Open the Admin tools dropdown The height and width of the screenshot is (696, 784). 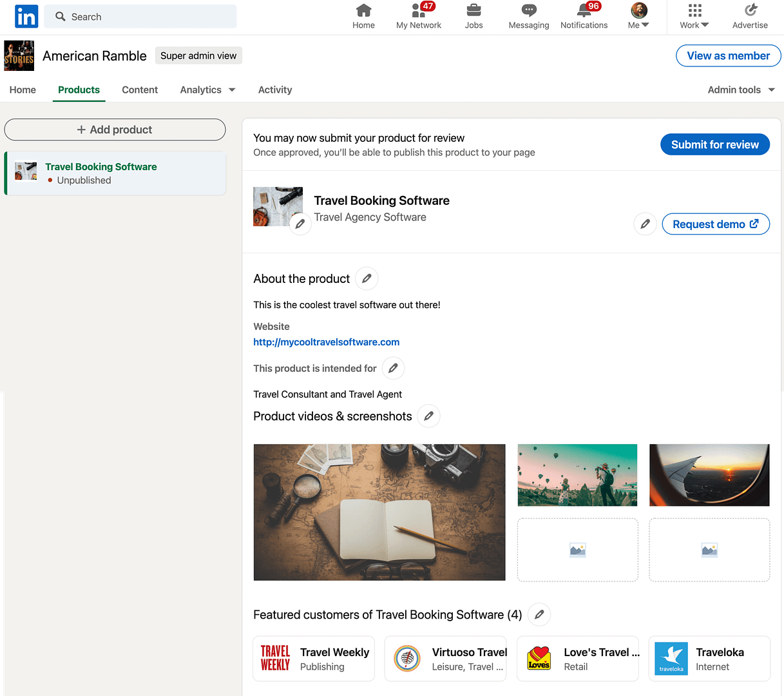tap(740, 90)
